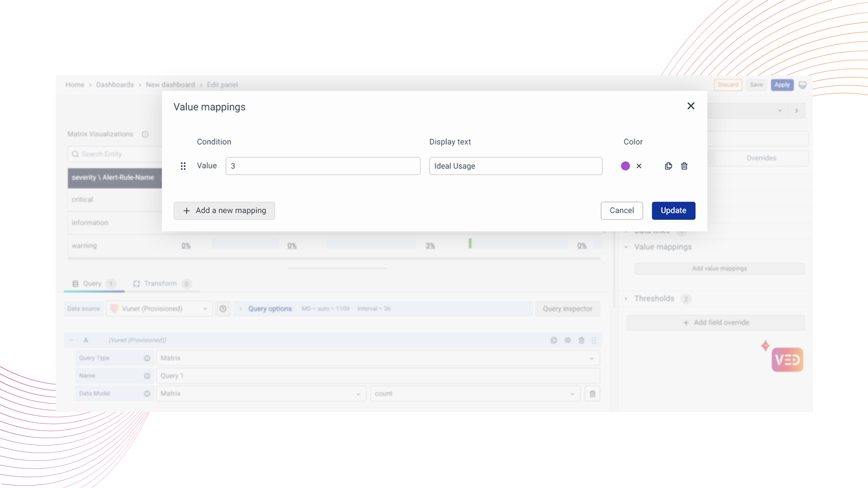Open the Vunet data source dropdown

[159, 309]
